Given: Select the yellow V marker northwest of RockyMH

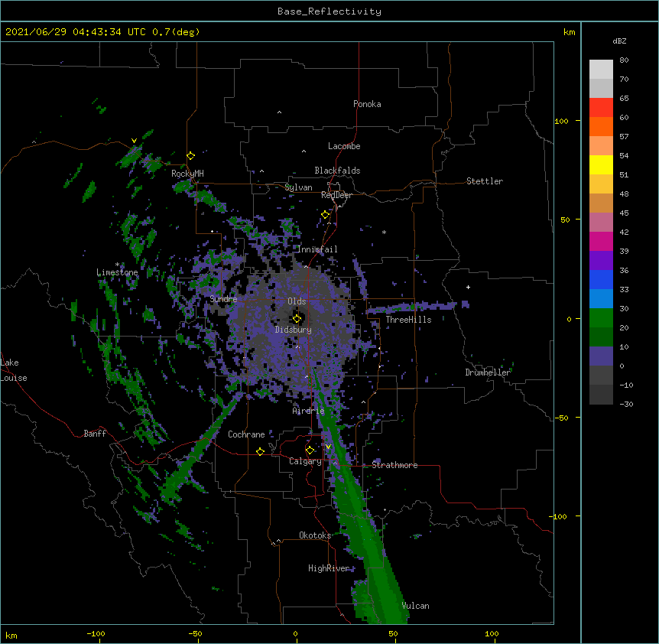Looking at the screenshot, I should tap(134, 141).
